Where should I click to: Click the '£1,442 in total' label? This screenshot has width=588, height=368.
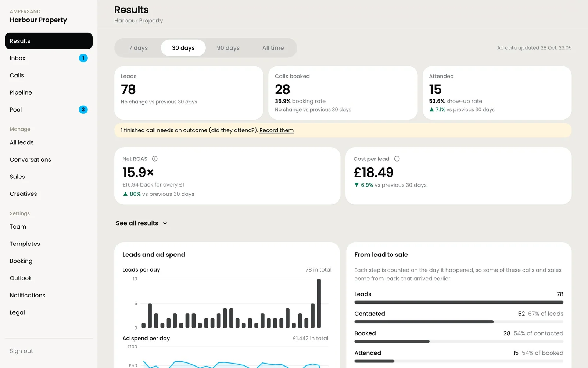(x=311, y=338)
